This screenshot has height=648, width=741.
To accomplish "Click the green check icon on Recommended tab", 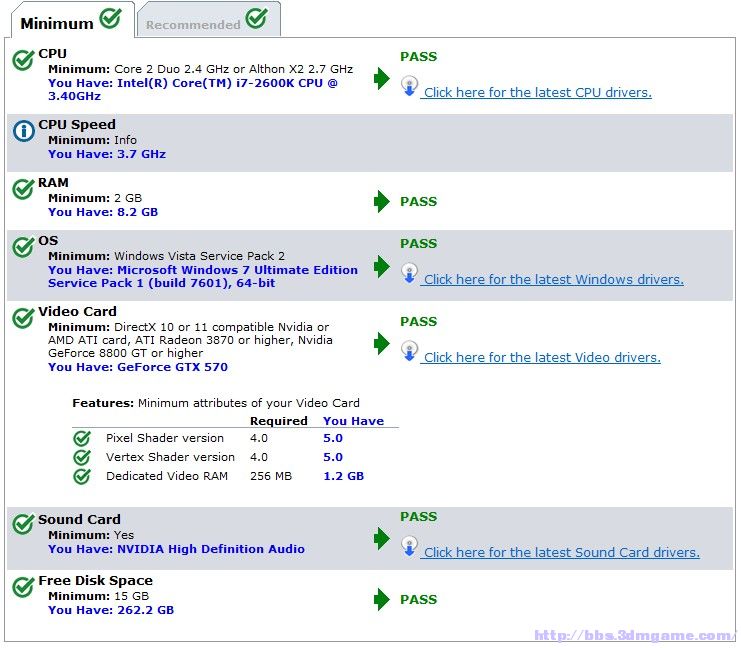I will click(x=257, y=19).
